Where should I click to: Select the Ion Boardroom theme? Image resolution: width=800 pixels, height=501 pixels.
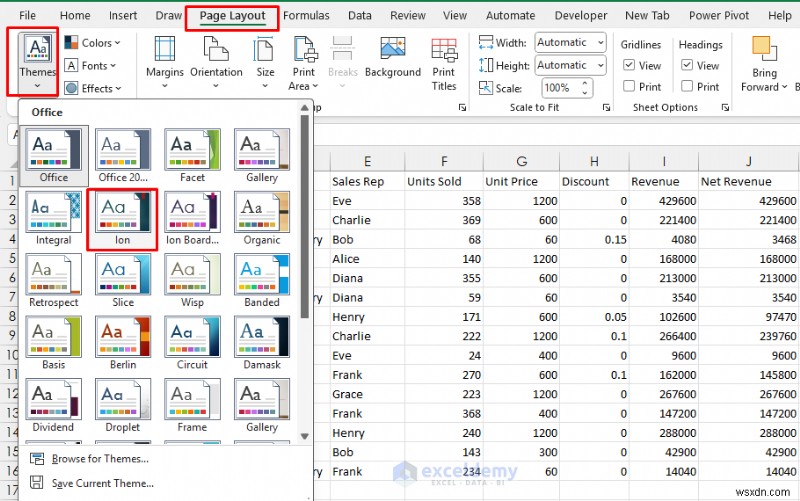(192, 218)
